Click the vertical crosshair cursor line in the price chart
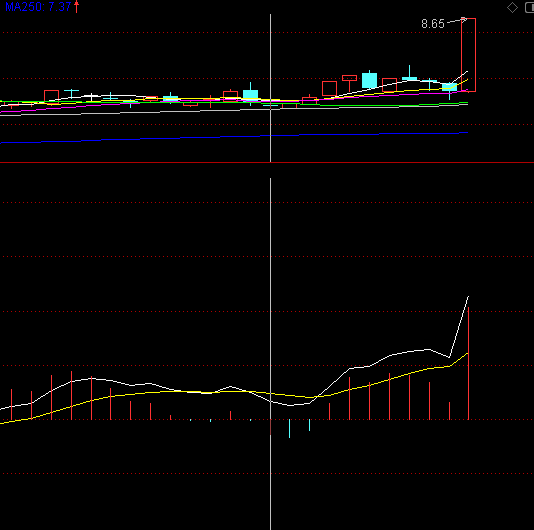Viewport: 534px width, 530px height. click(x=271, y=88)
